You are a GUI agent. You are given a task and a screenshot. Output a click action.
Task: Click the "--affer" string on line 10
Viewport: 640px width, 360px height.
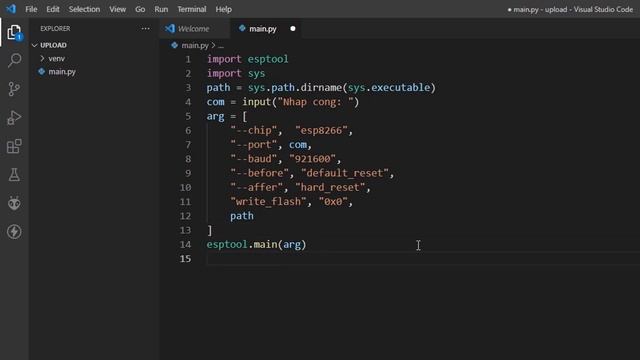point(256,187)
